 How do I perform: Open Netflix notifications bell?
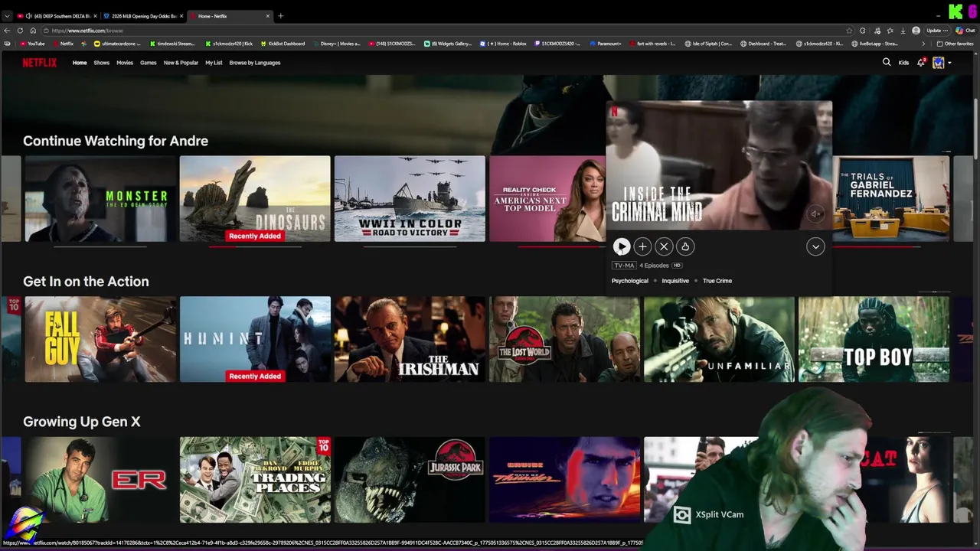tap(921, 63)
